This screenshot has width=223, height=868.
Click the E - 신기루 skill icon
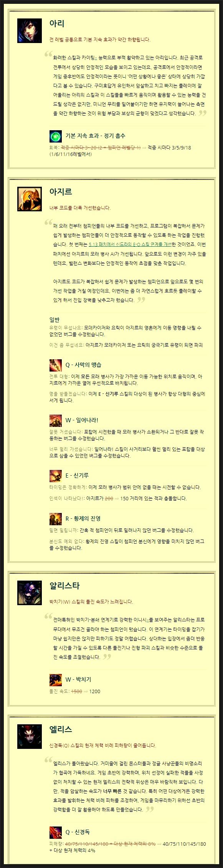tap(56, 476)
